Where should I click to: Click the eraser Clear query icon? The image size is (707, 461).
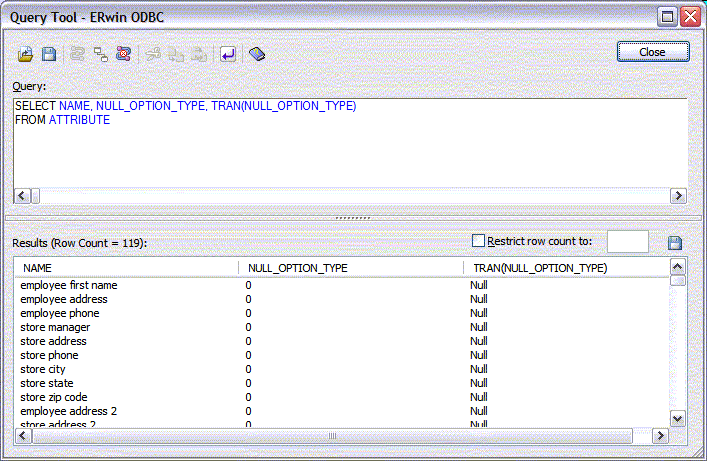pyautogui.click(x=257, y=54)
